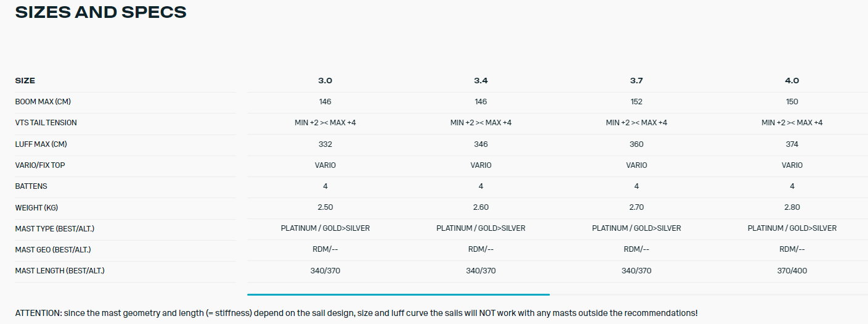The width and height of the screenshot is (868, 324).
Task: Click the SIZES AND SPECS heading
Action: 100,12
